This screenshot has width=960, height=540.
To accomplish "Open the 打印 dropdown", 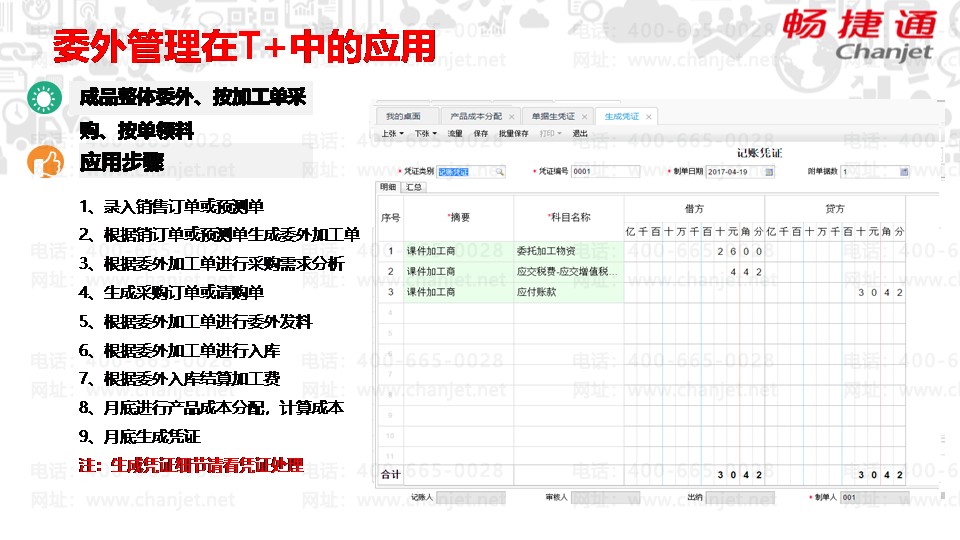I will [550, 133].
